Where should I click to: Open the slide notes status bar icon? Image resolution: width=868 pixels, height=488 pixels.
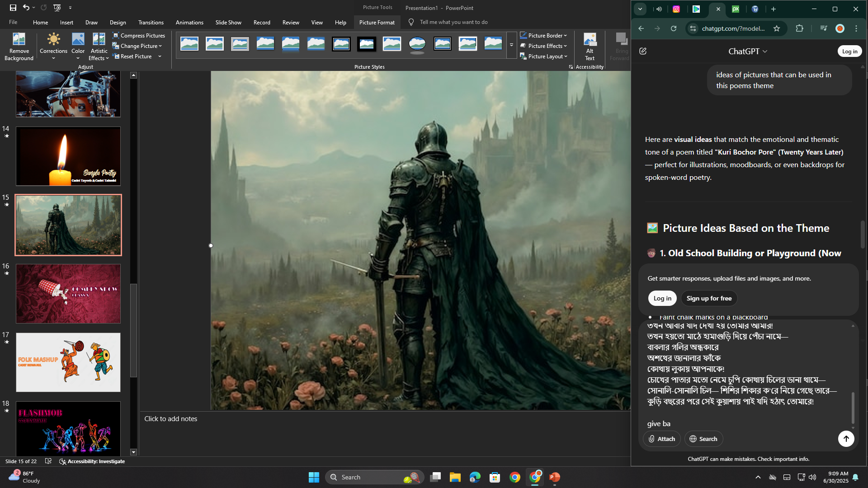(x=48, y=461)
